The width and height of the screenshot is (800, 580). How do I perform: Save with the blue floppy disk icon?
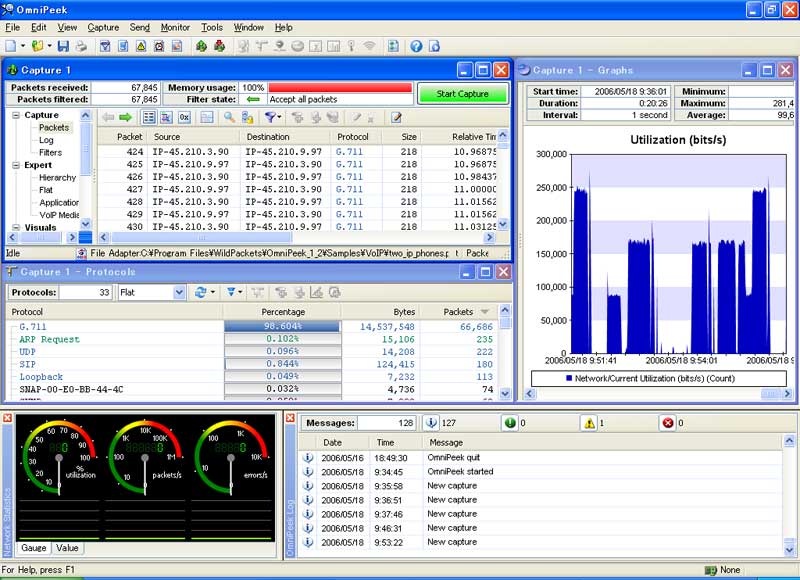point(63,46)
